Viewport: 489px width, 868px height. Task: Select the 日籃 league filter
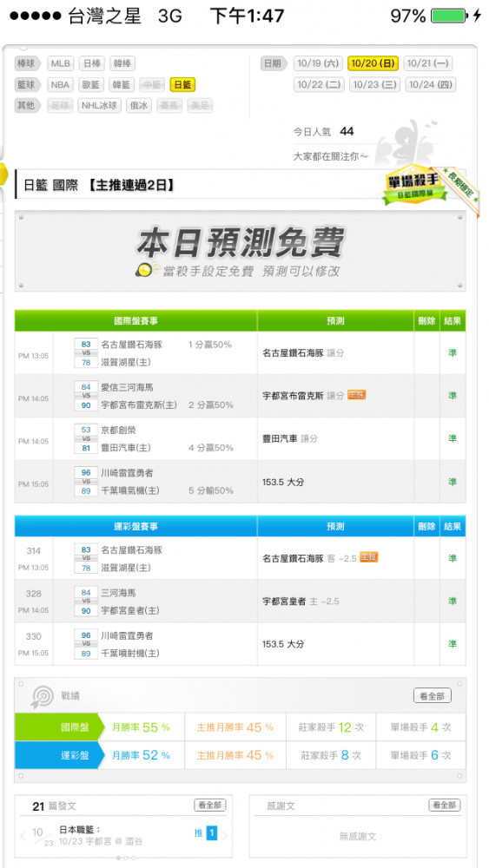182,85
